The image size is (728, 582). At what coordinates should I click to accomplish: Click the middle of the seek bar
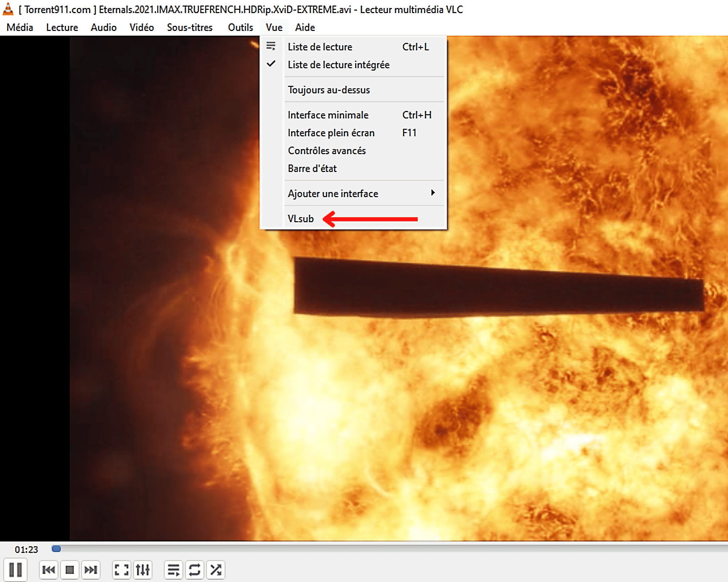pyautogui.click(x=389, y=549)
